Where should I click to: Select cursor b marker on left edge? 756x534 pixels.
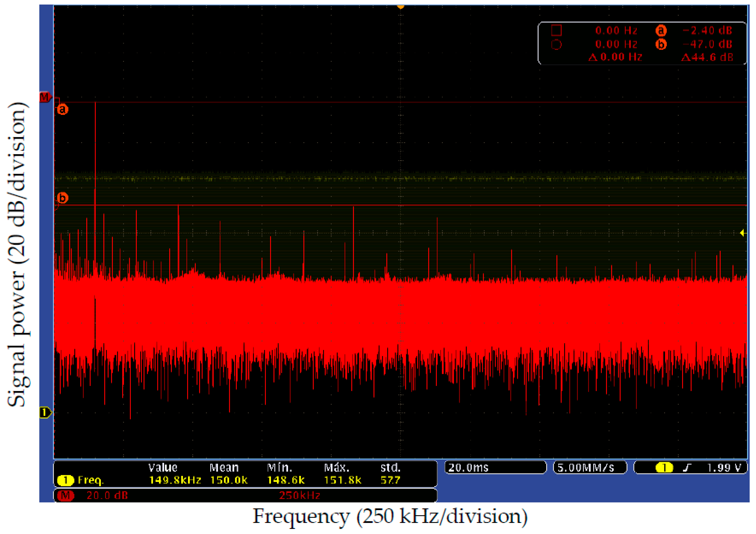click(x=63, y=198)
